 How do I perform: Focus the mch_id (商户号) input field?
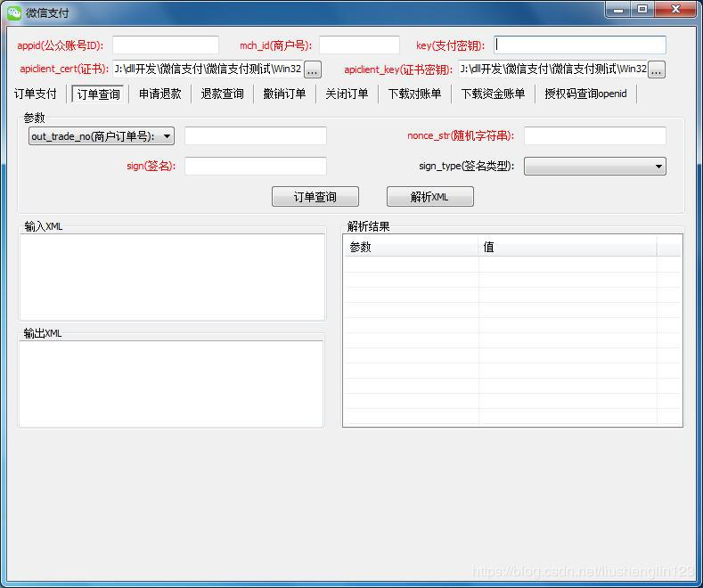359,45
